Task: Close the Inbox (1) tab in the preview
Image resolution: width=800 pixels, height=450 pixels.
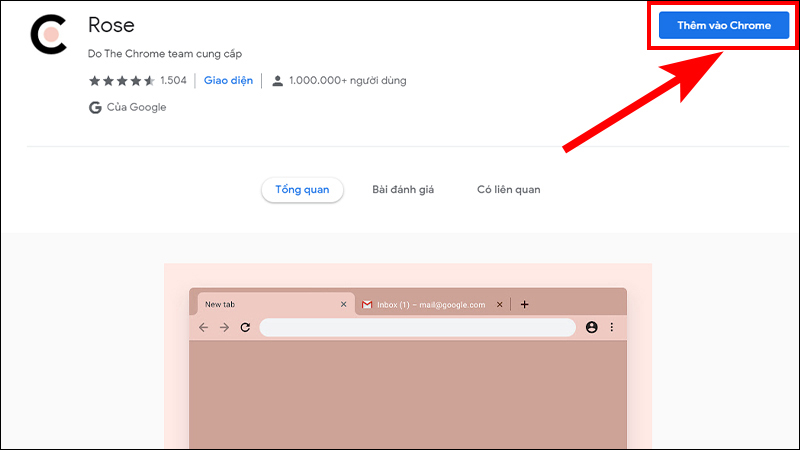Action: point(497,304)
